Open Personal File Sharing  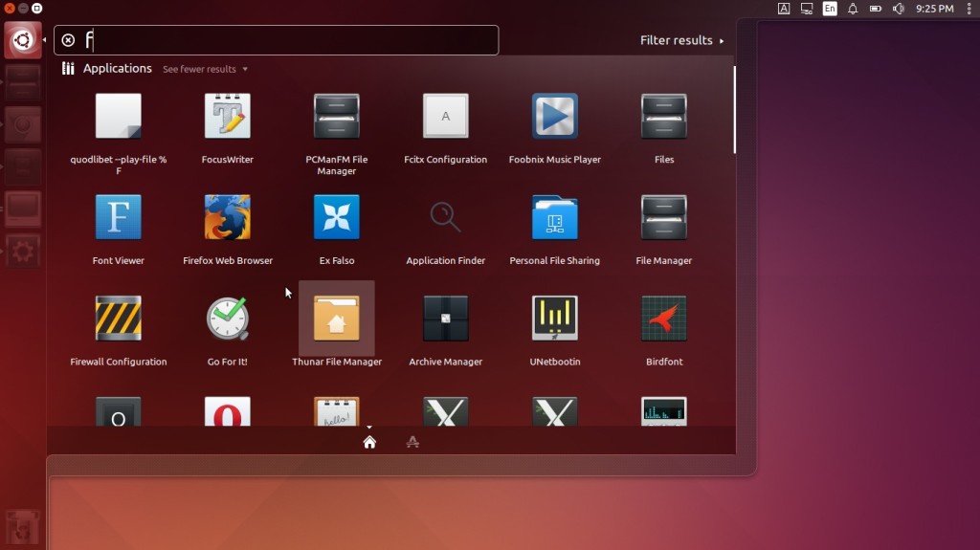tap(555, 217)
